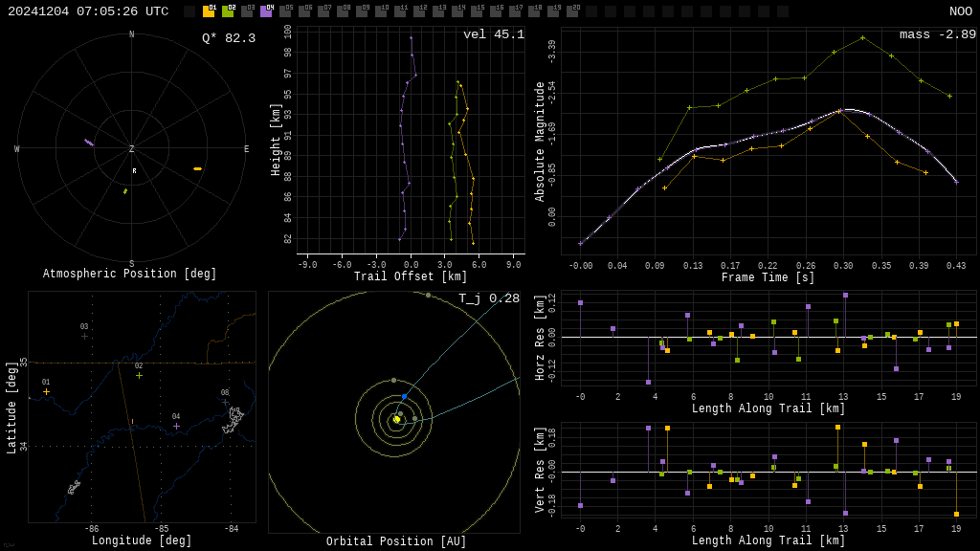The width and height of the screenshot is (980, 551).
Task: Click station 01 marker on the map
Action: click(46, 391)
